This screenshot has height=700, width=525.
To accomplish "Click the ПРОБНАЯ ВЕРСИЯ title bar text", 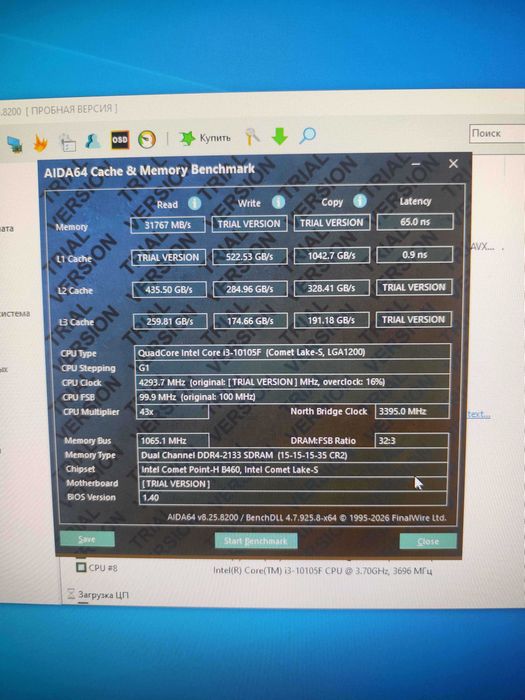I will pyautogui.click(x=72, y=109).
